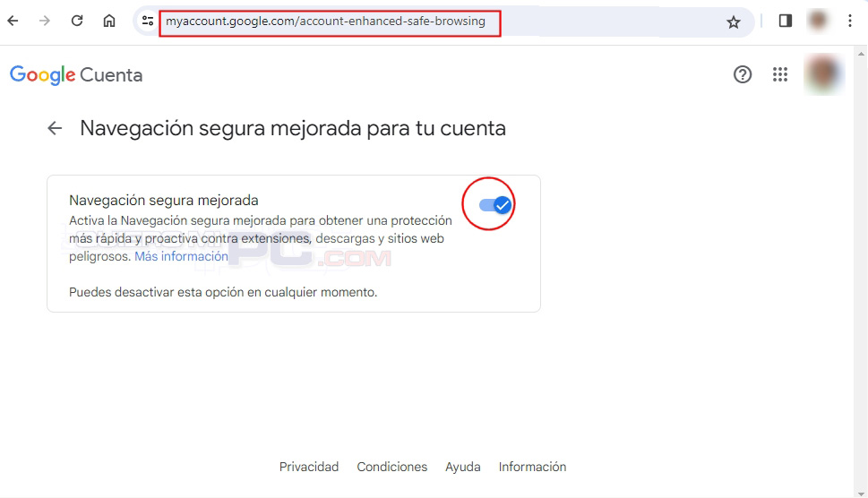Bookmark this page with the star icon
The image size is (868, 498).
[734, 22]
